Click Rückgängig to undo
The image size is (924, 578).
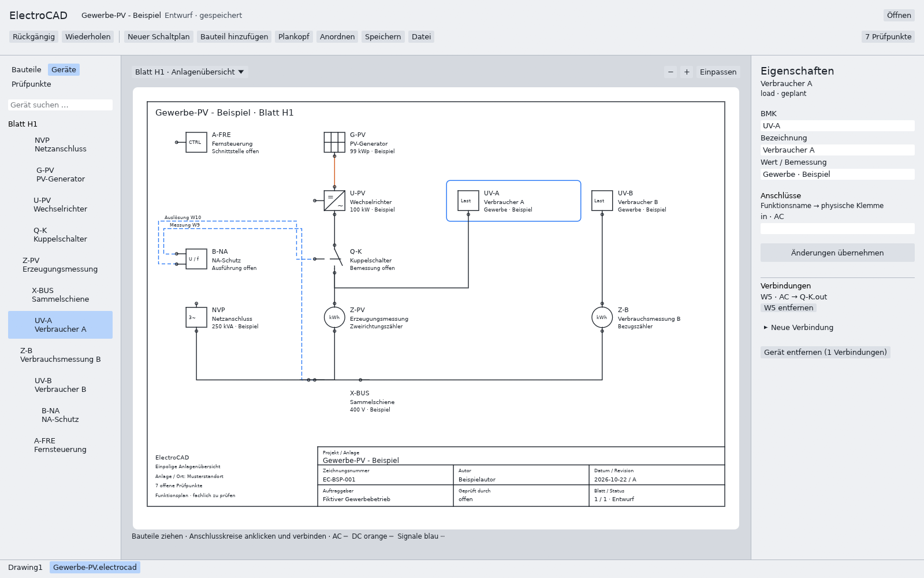[x=33, y=37]
